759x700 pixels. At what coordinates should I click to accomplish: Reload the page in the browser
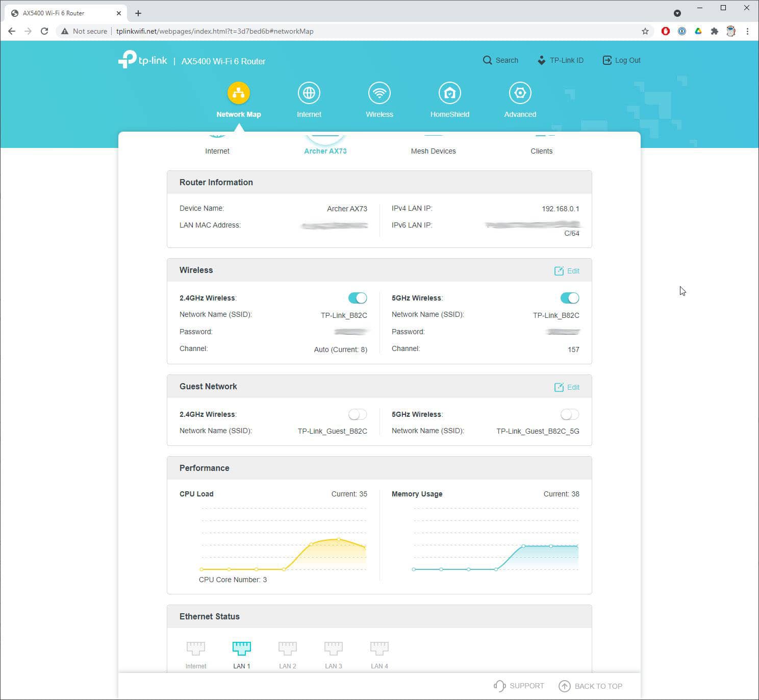pos(44,31)
